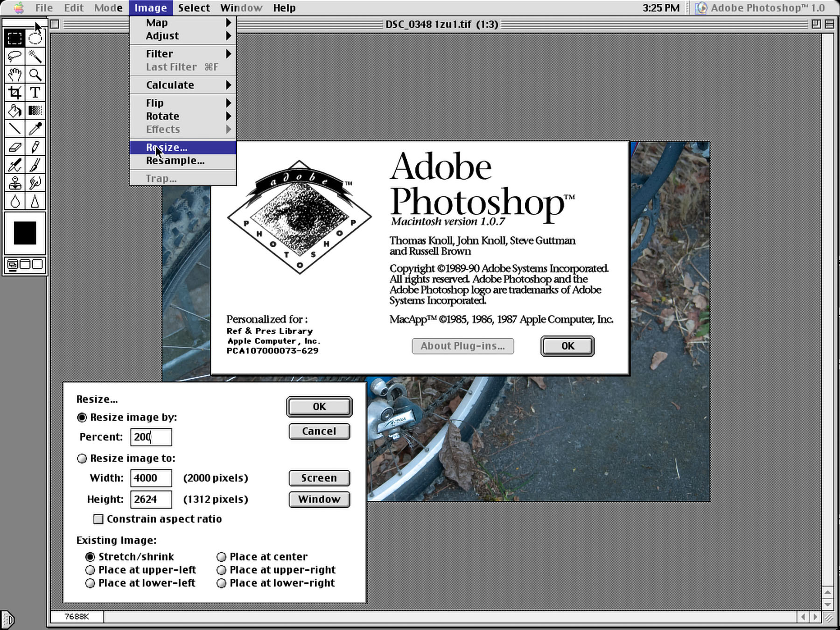Open the Edit menu
Viewport: 840px width, 630px height.
(74, 8)
